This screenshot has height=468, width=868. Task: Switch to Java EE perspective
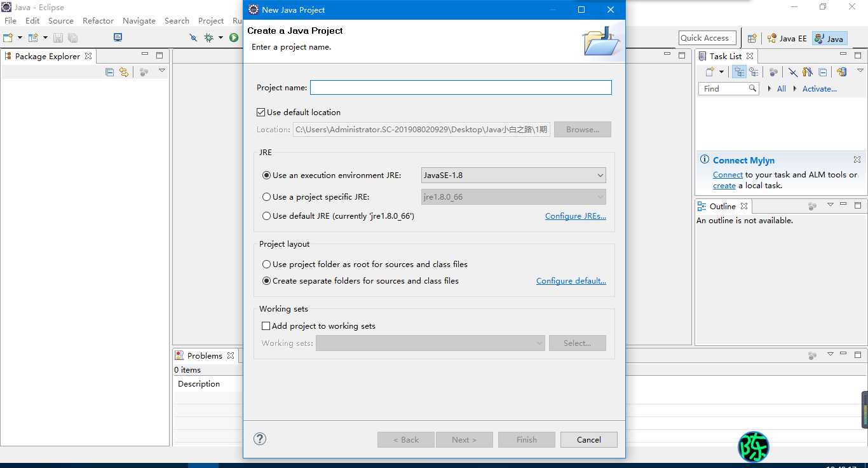tap(787, 38)
